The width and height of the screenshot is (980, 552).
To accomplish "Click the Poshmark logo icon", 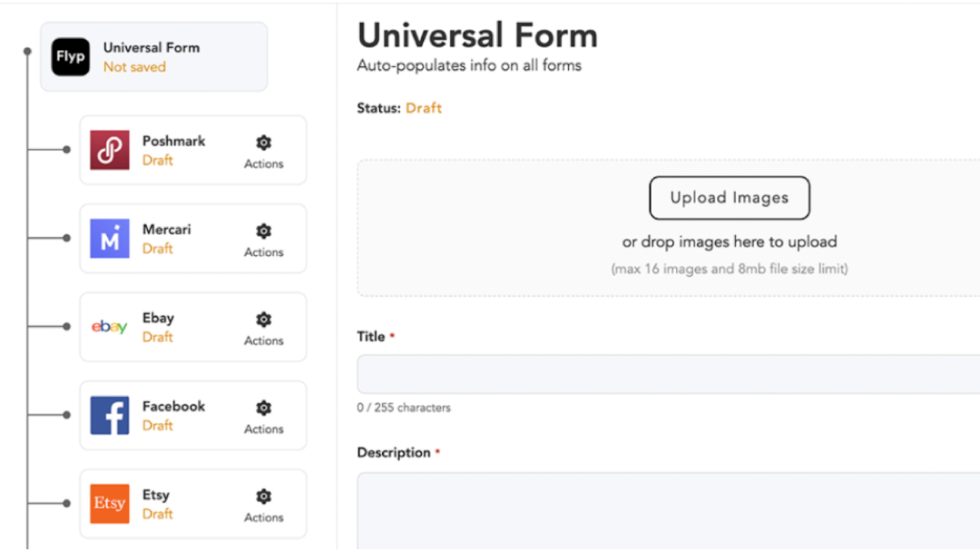I will (x=109, y=150).
